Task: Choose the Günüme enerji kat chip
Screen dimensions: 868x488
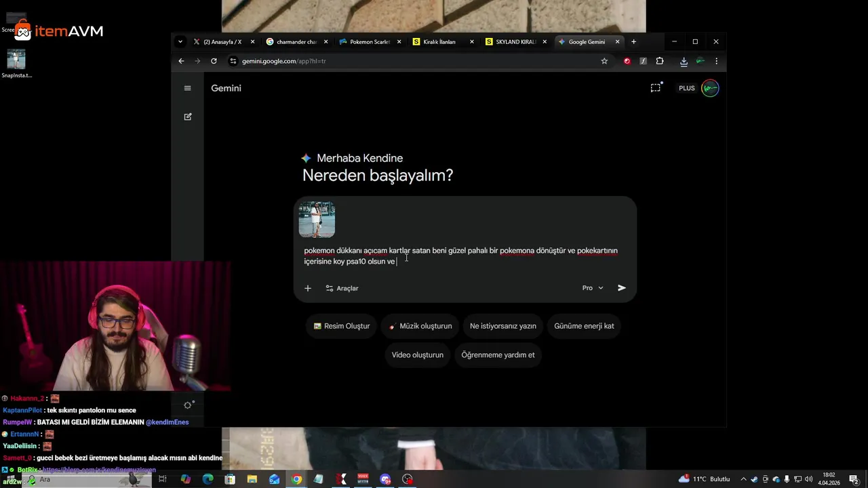Action: [584, 326]
